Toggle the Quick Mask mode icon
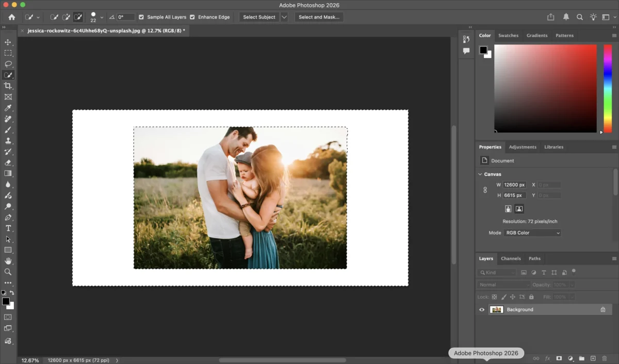Image resolution: width=619 pixels, height=364 pixels. (x=8, y=317)
